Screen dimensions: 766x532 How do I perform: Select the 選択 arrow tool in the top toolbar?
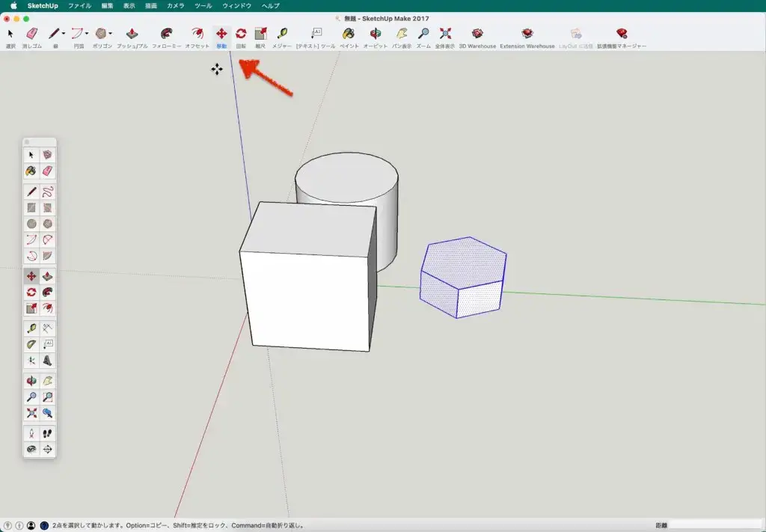10,34
